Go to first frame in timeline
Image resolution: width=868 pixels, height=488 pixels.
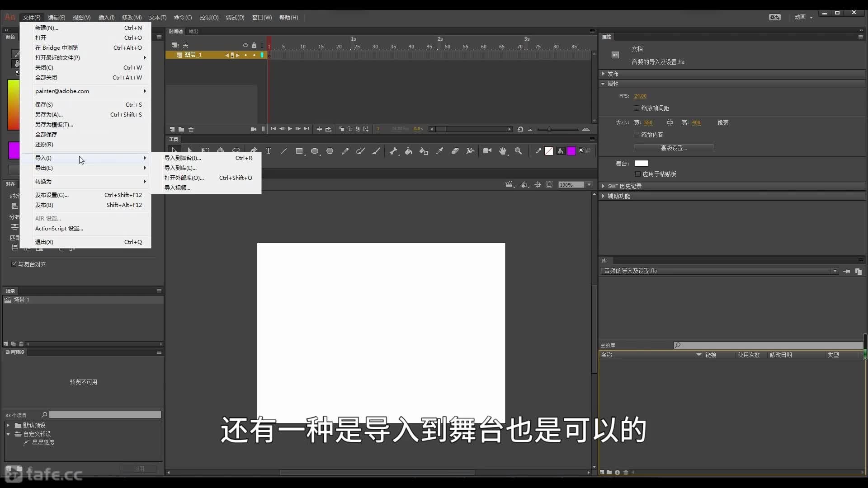[x=273, y=129]
